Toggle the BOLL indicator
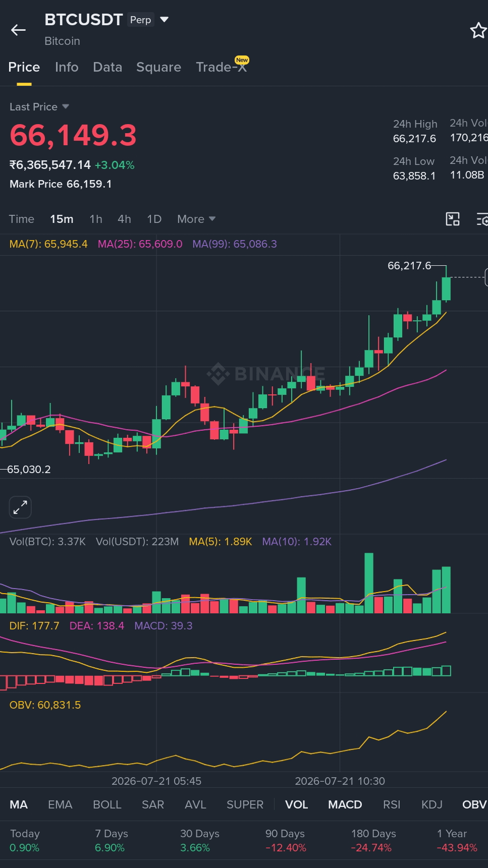This screenshot has height=868, width=488. [x=107, y=804]
